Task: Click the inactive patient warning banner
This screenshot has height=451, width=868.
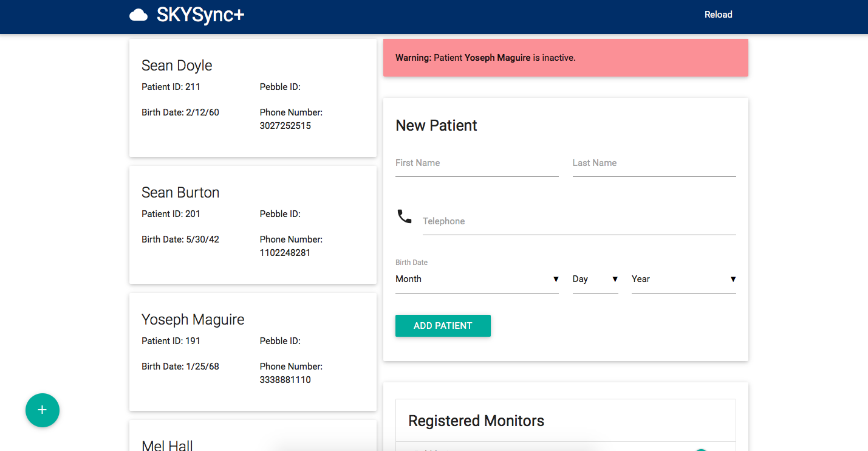Action: coord(566,58)
